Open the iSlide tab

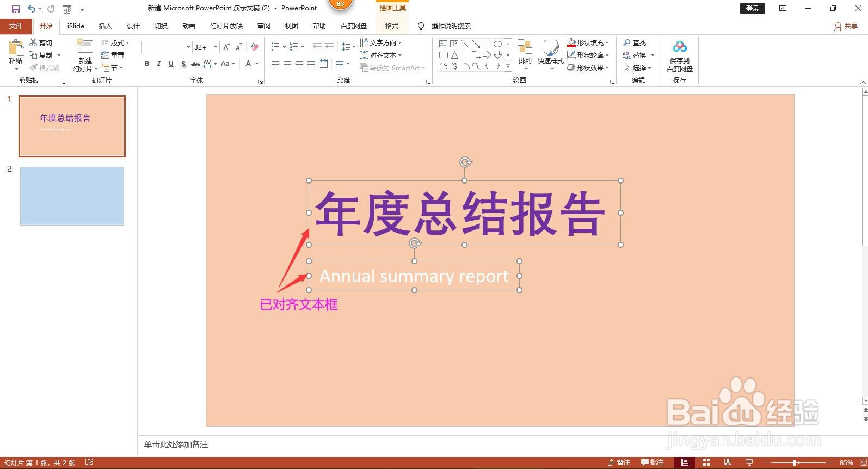pos(76,26)
